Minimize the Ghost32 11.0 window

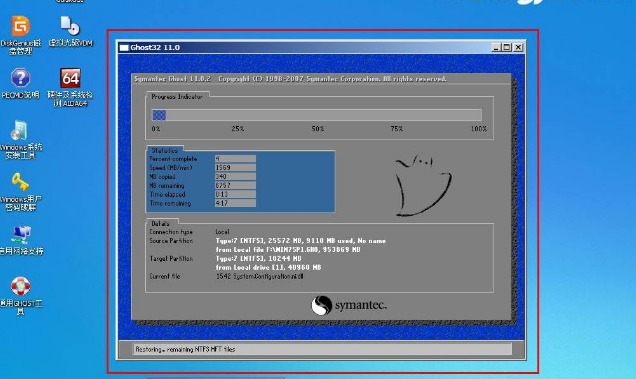(496, 47)
